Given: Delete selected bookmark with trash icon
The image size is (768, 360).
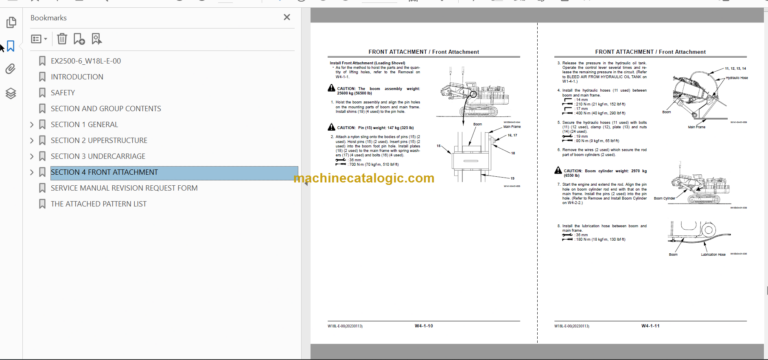Looking at the screenshot, I should (62, 39).
